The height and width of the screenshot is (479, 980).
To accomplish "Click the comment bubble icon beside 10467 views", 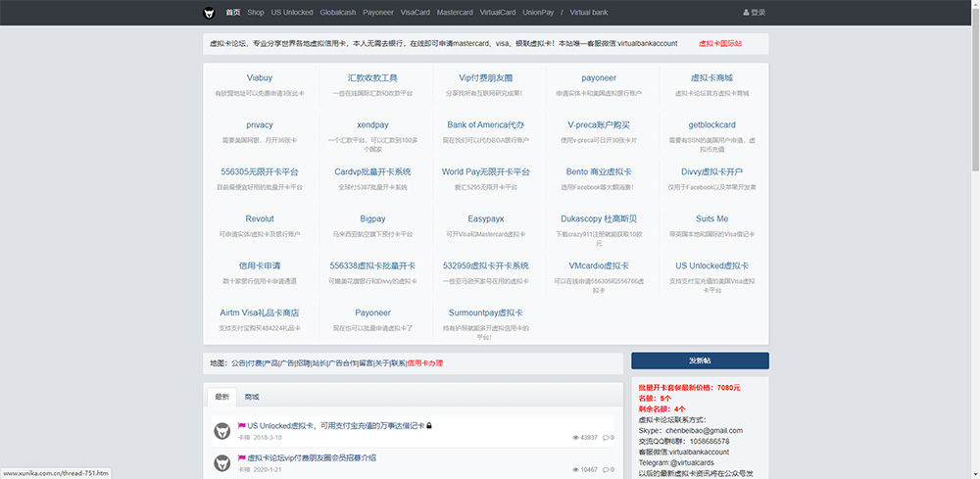I will (606, 469).
